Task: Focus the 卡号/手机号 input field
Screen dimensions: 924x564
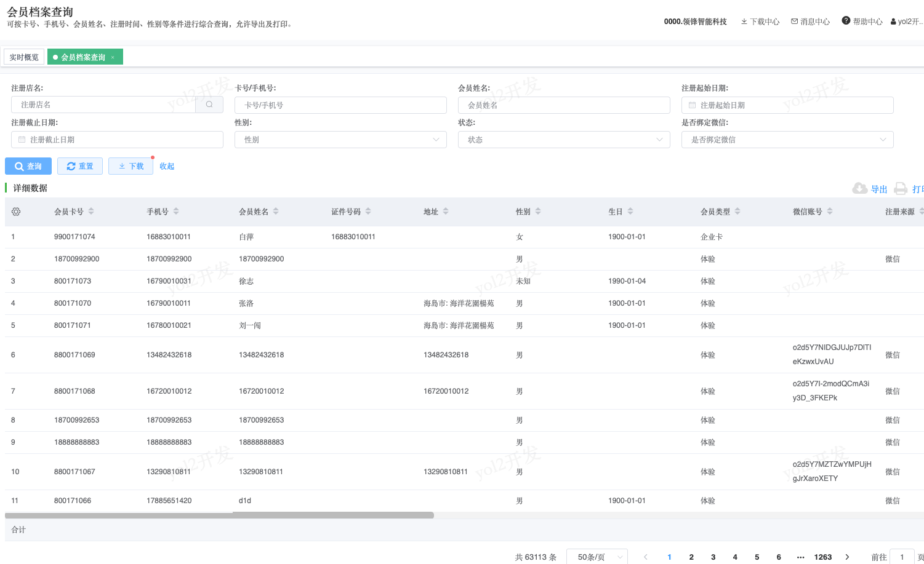Action: [340, 105]
